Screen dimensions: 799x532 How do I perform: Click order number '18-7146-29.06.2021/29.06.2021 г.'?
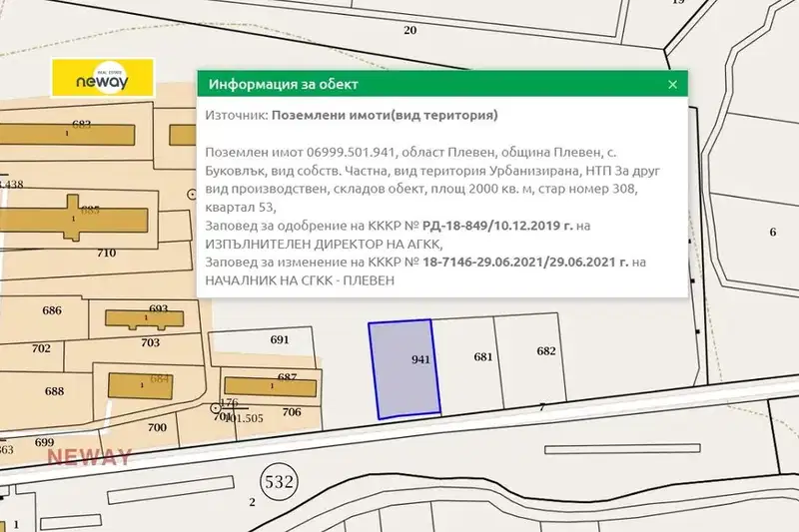525,263
